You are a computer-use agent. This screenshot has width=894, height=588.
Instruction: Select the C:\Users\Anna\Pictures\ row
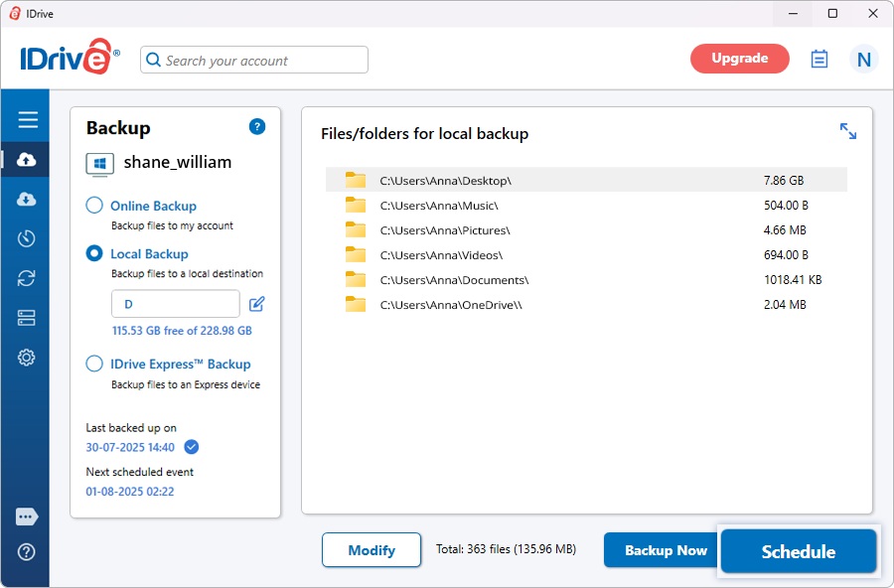(586, 229)
